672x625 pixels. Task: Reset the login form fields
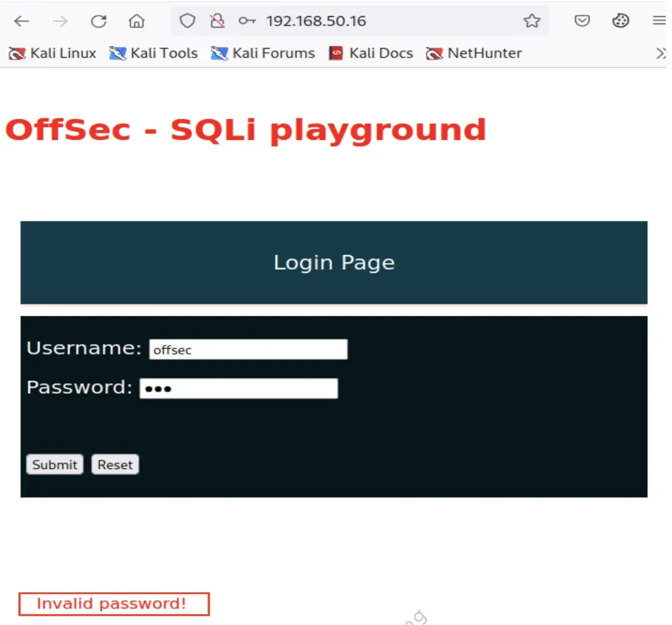point(115,465)
